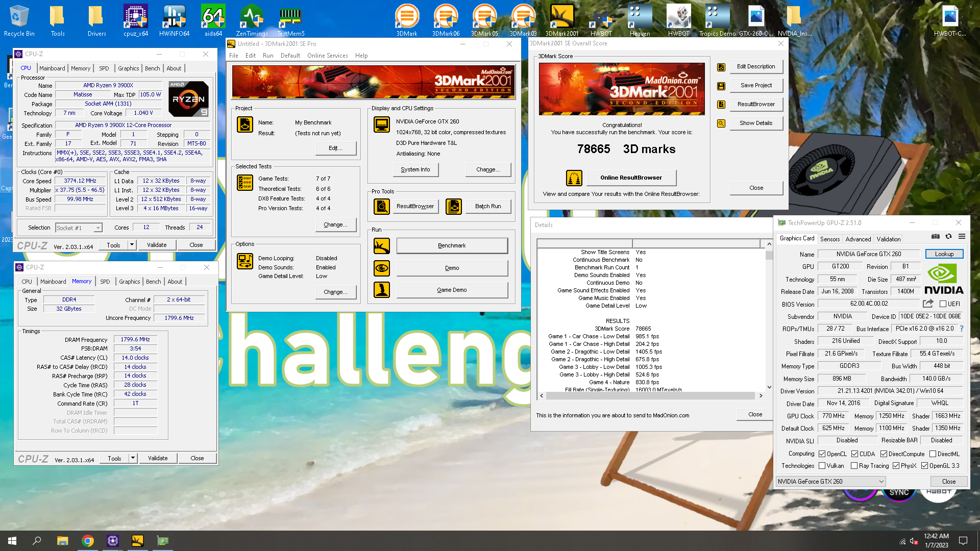Open the Sensors tab in GPU-Z
Screen dimensions: 980x551
point(829,239)
